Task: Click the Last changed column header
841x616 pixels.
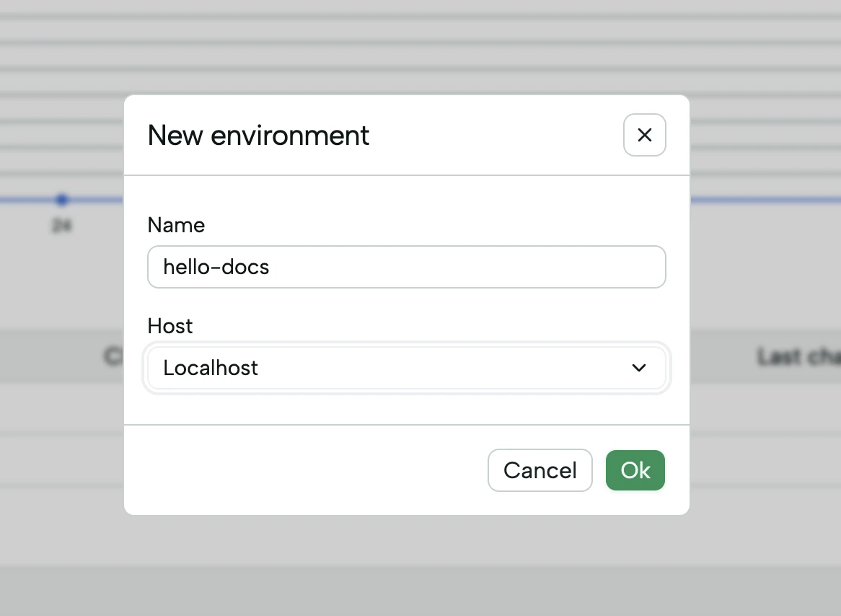Action: pos(796,356)
